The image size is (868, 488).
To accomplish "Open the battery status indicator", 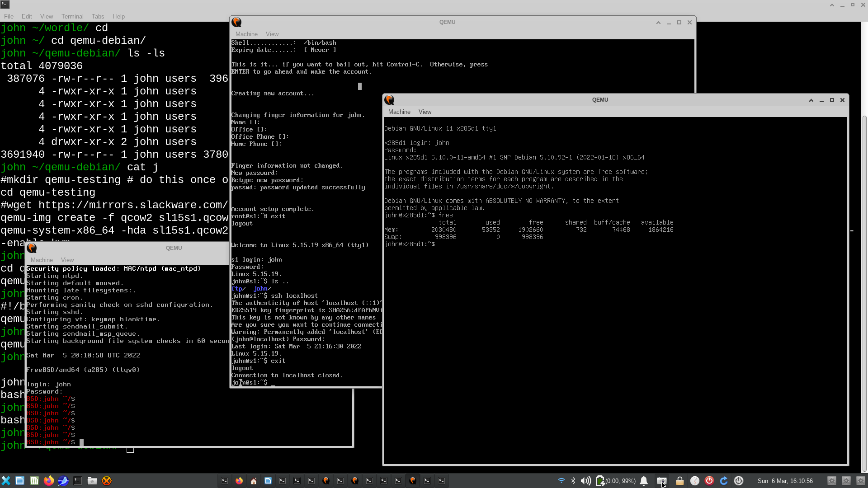I will click(600, 481).
